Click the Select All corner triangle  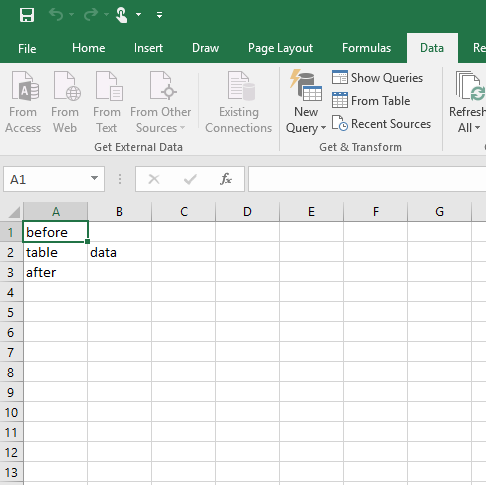[x=13, y=212]
